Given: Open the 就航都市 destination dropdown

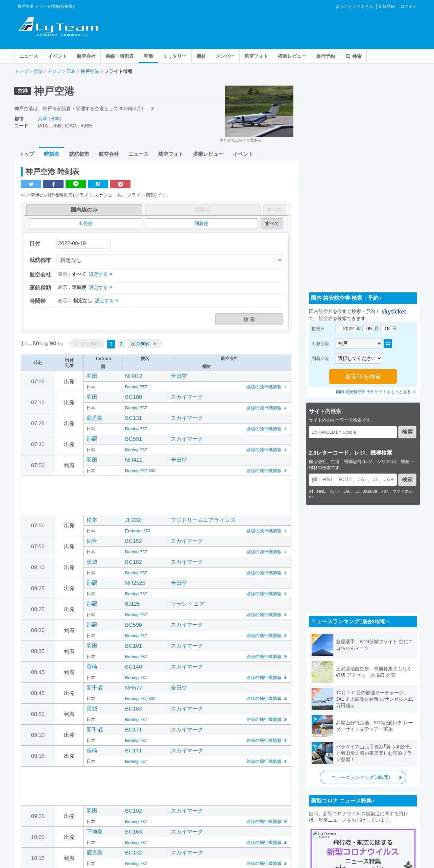Looking at the screenshot, I should (170, 260).
